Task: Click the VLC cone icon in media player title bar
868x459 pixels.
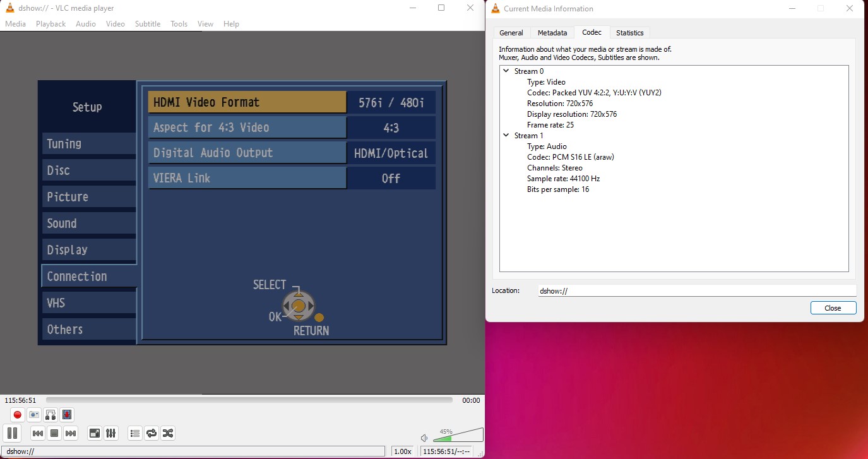Action: tap(10, 8)
